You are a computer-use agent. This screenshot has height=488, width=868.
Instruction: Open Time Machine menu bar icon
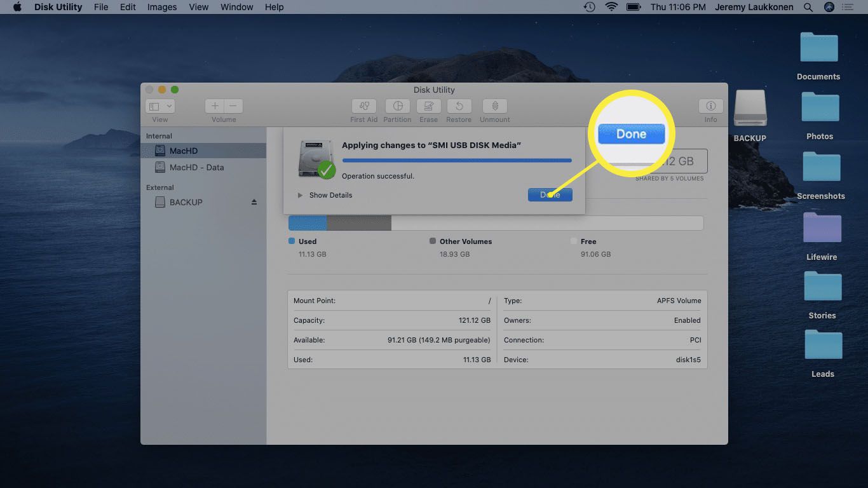590,7
